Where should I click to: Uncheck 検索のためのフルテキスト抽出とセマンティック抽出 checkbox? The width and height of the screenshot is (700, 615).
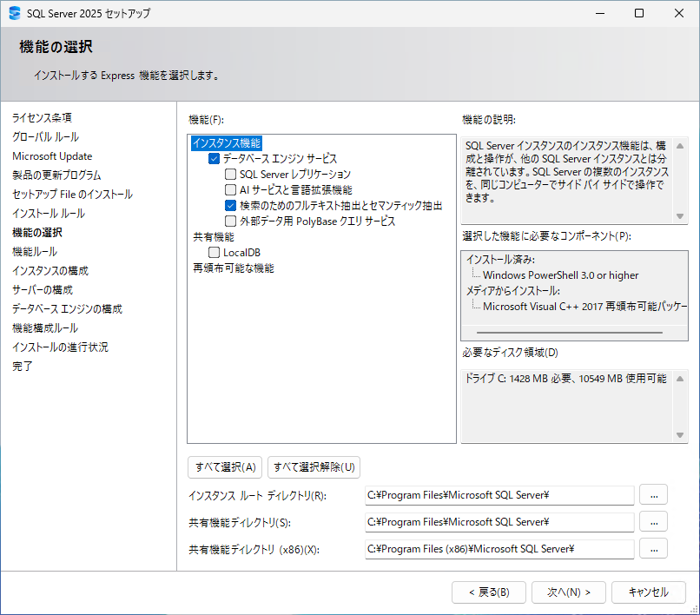click(230, 206)
